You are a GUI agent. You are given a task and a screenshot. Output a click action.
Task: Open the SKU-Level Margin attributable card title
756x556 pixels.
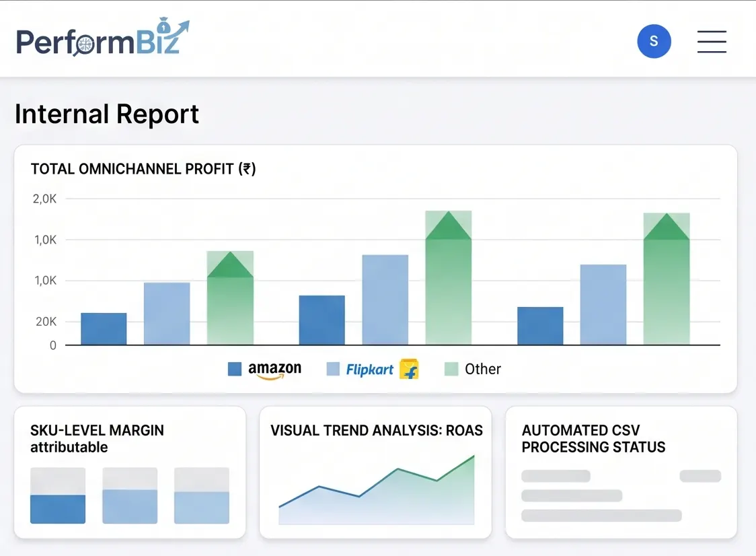(97, 439)
